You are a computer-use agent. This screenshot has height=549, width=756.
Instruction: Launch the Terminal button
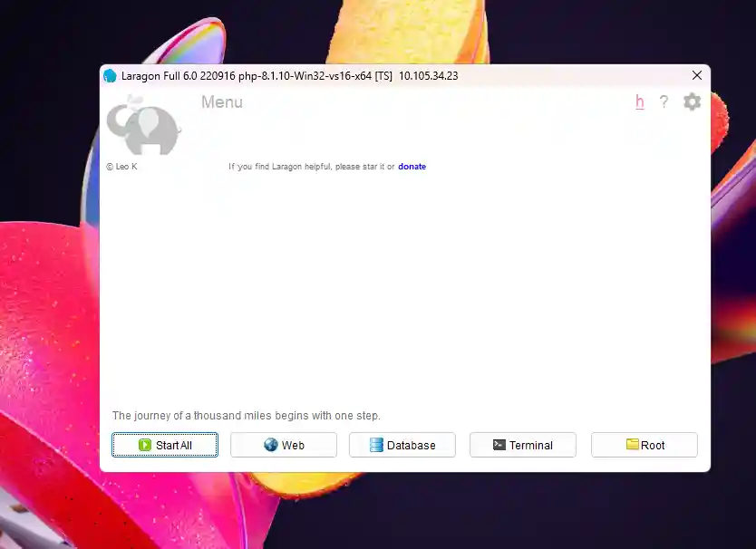click(523, 445)
